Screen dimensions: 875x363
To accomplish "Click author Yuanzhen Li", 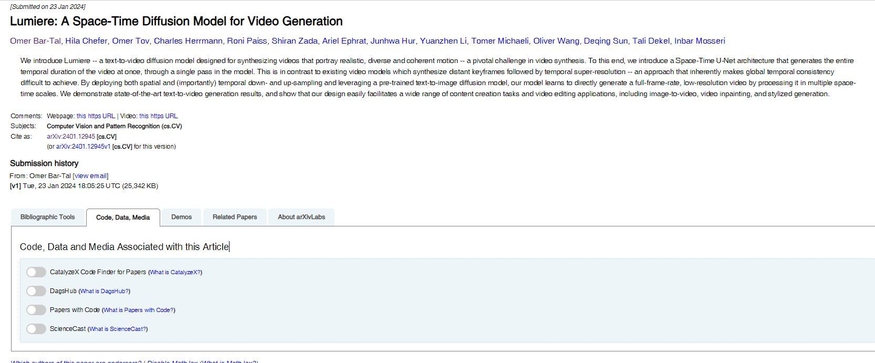I will [x=444, y=41].
